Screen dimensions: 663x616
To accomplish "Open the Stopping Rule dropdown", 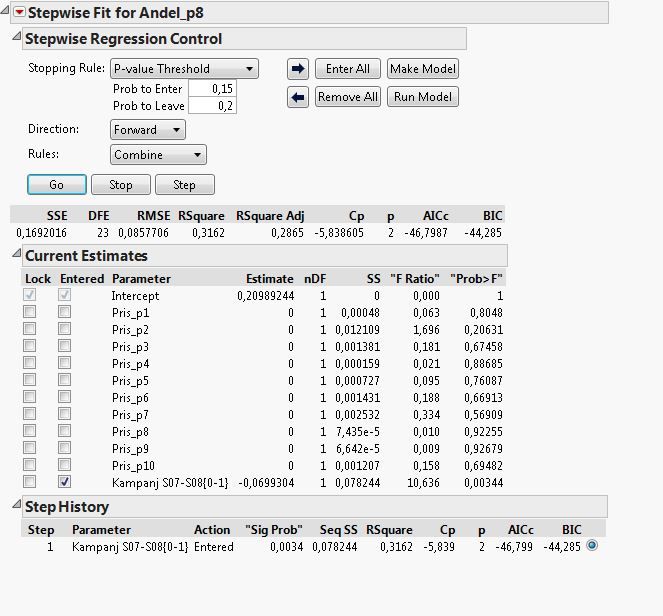I will tap(184, 68).
